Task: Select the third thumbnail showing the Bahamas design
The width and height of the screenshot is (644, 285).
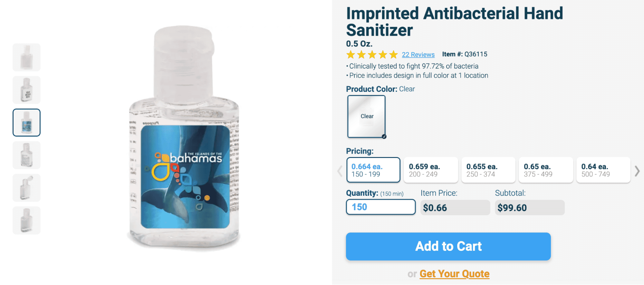Action: tap(26, 123)
